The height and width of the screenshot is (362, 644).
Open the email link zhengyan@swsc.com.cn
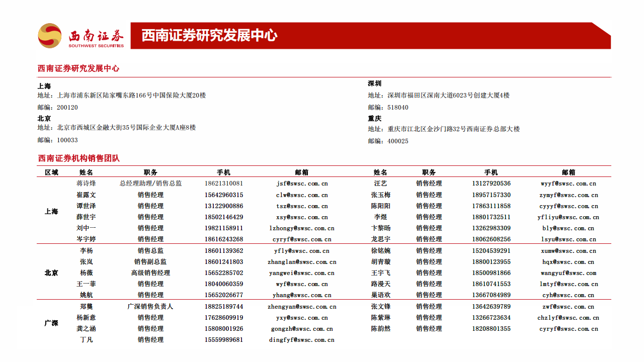(x=302, y=306)
